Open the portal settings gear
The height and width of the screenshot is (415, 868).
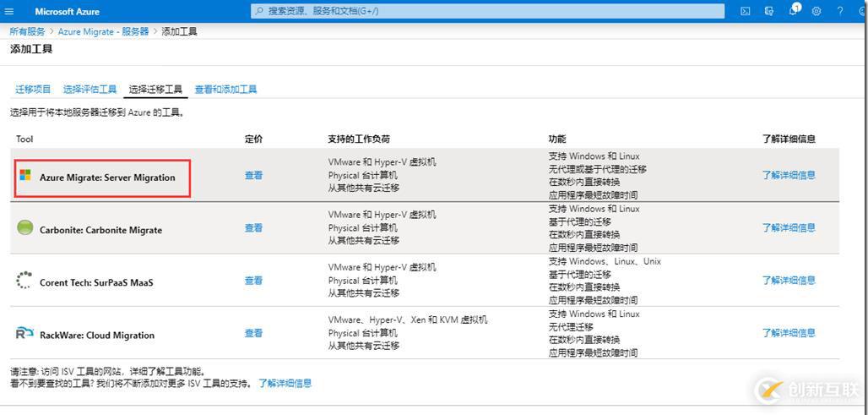pos(816,11)
